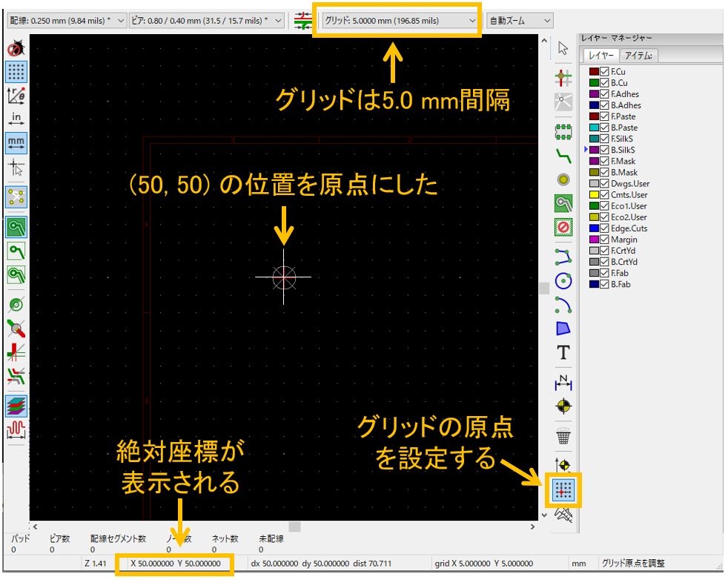The width and height of the screenshot is (728, 580).
Task: Select the Add Text tool
Action: coord(563,352)
